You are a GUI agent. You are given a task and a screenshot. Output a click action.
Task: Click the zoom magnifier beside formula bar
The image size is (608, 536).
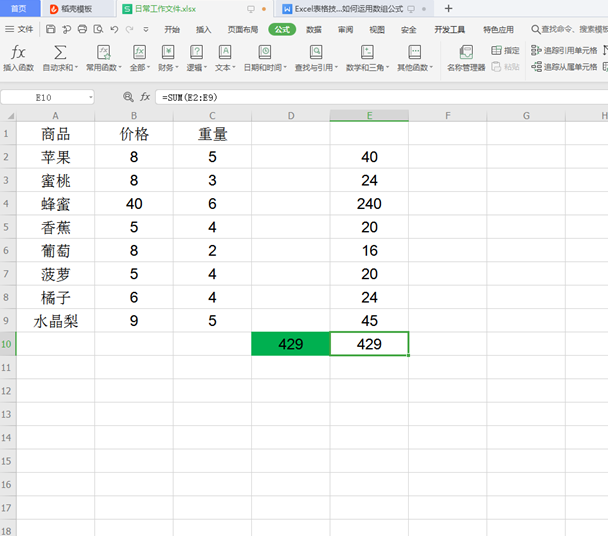[128, 97]
